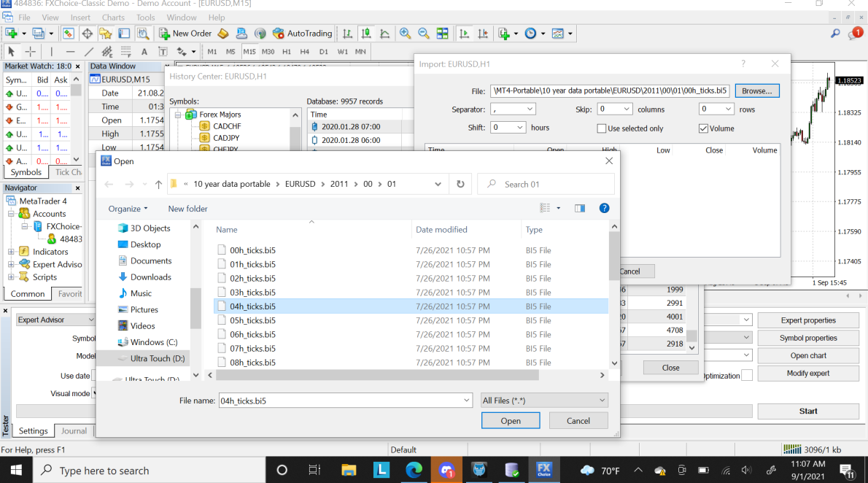Go up one folder in Open dialog
Viewport: 868px width, 483px height.
pos(158,184)
